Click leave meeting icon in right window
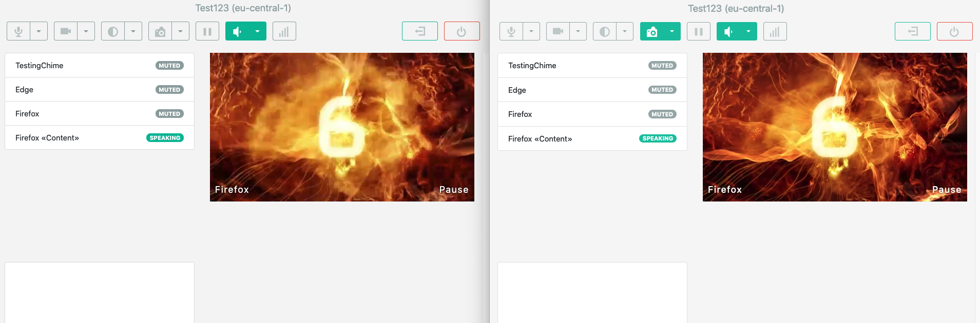Image resolution: width=980 pixels, height=323 pixels. click(913, 32)
